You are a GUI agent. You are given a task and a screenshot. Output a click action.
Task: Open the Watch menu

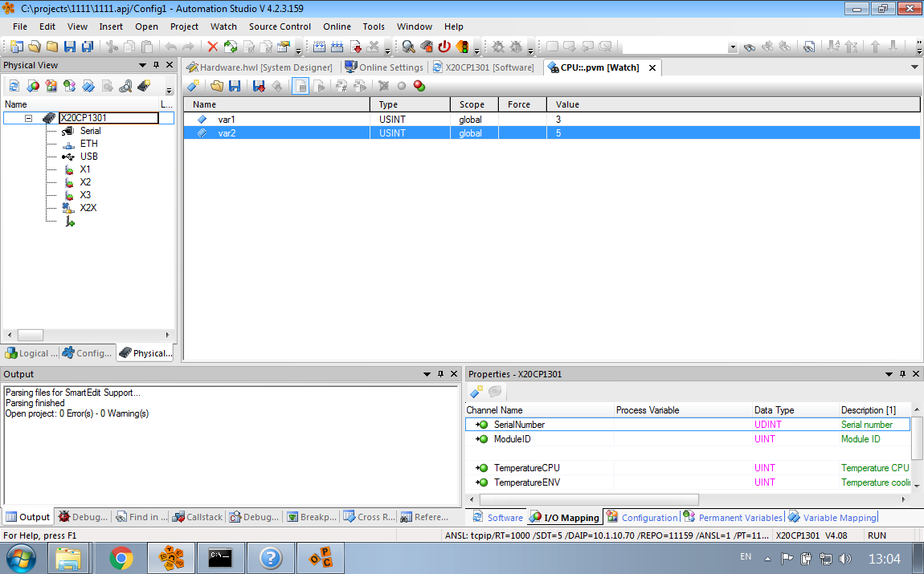[223, 26]
